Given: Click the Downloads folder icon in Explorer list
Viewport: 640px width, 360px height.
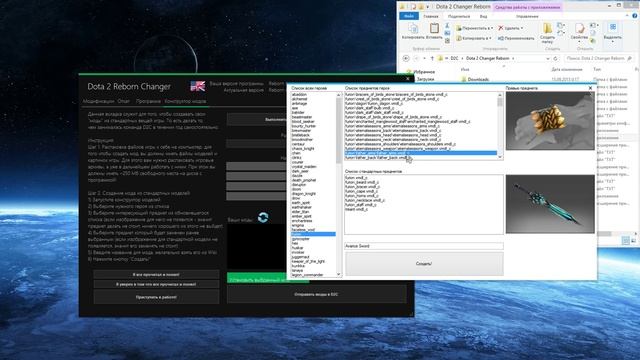Looking at the screenshot, I should point(464,79).
